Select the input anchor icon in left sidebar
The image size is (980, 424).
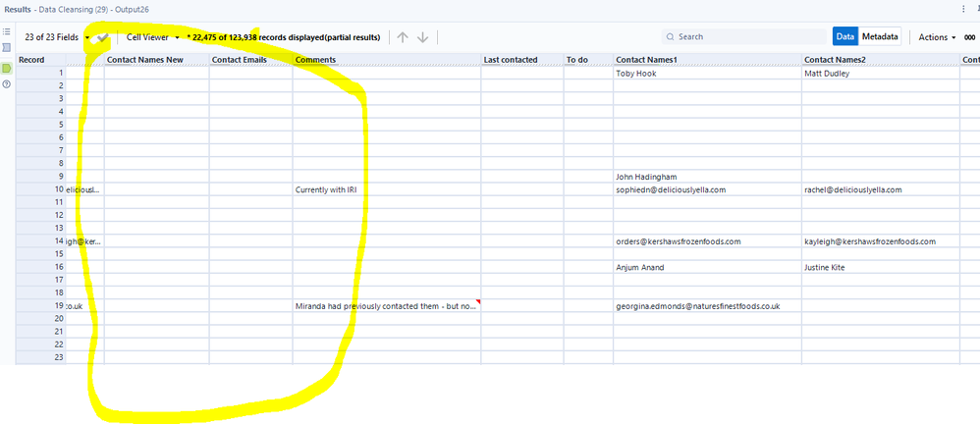tap(6, 47)
